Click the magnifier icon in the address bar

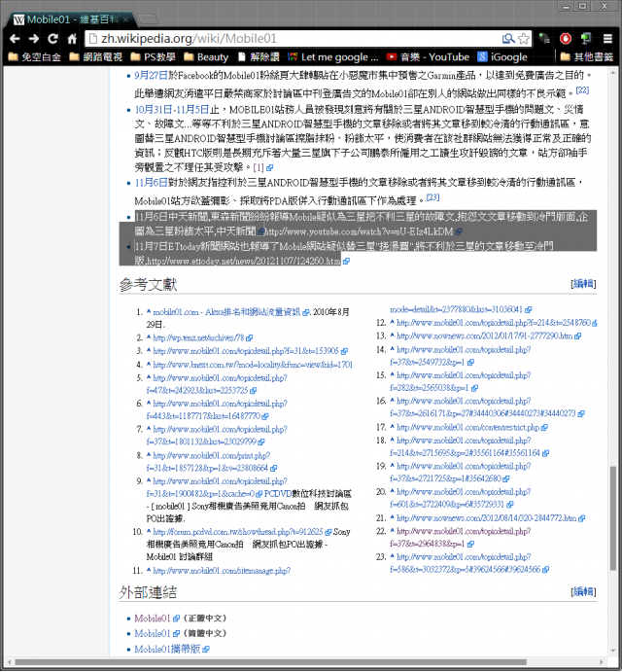click(508, 39)
